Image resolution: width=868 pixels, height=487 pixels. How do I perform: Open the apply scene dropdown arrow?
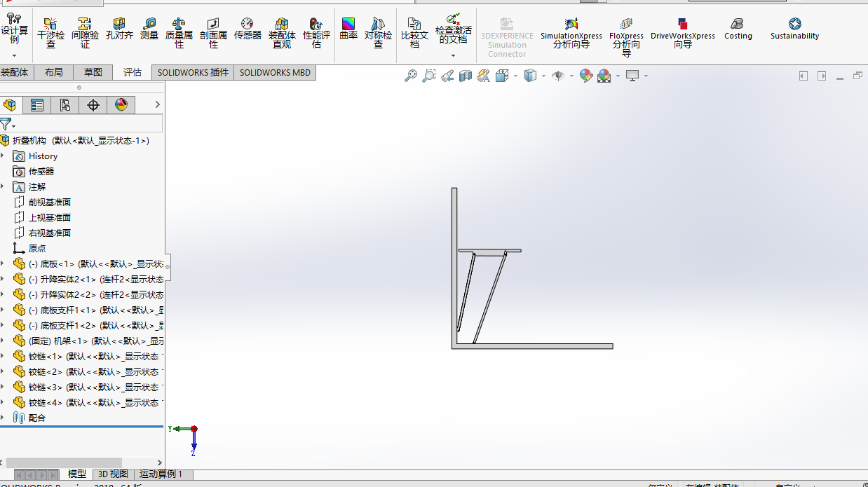tap(618, 76)
